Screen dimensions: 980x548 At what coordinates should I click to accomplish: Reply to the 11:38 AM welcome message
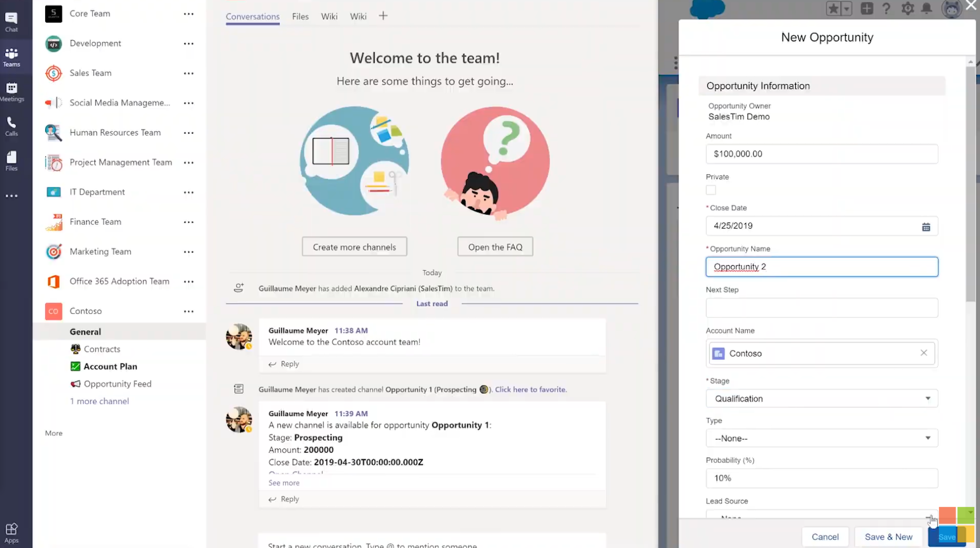pyautogui.click(x=284, y=364)
